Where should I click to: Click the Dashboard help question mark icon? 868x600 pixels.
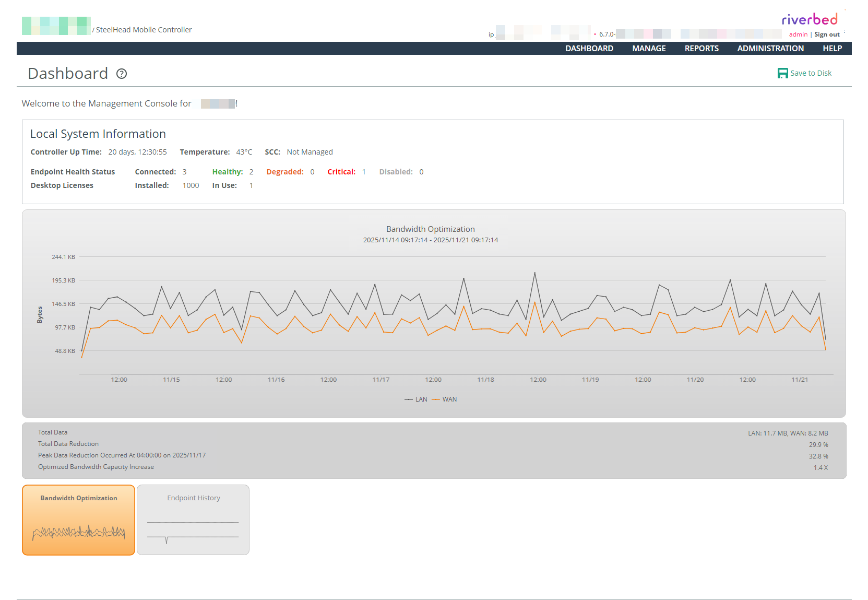click(x=122, y=74)
